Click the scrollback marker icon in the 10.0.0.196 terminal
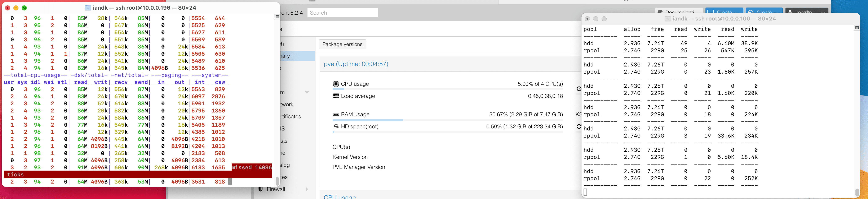 pos(277,17)
